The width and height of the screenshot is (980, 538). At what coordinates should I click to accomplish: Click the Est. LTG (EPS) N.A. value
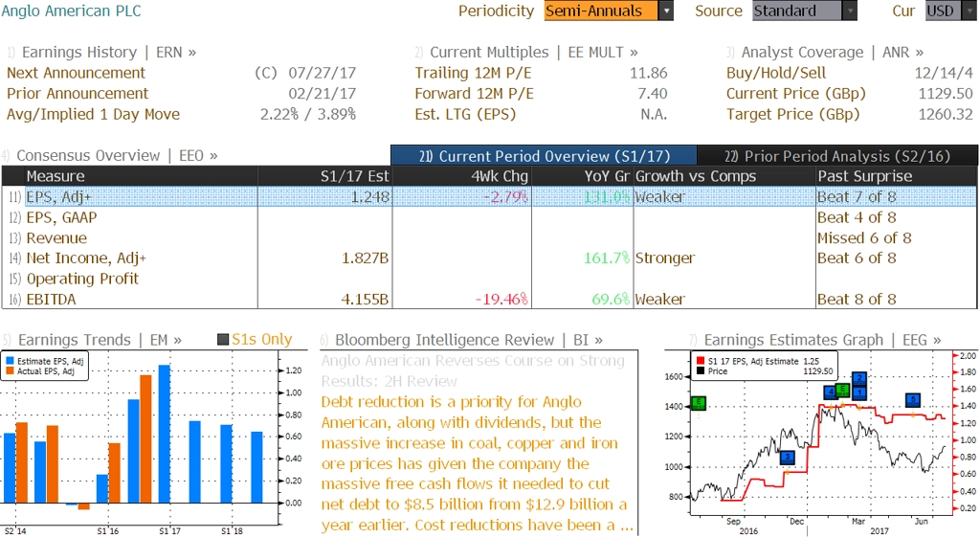654,114
